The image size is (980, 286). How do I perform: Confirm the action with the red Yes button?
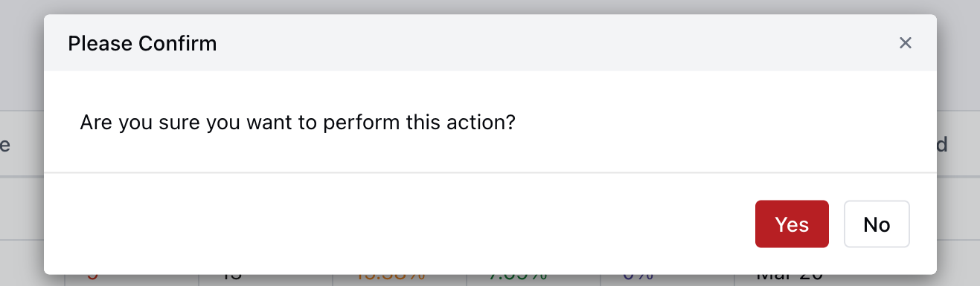tap(792, 224)
